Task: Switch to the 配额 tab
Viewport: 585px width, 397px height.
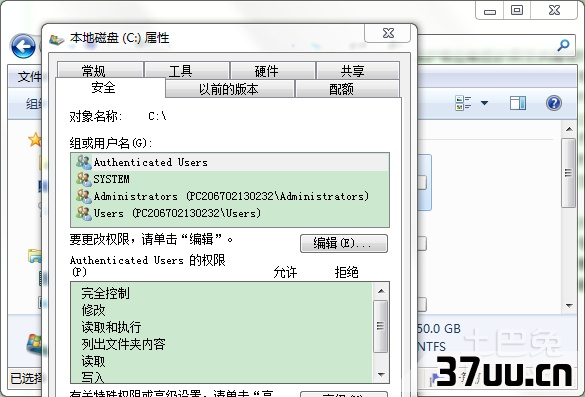Action: click(x=347, y=89)
